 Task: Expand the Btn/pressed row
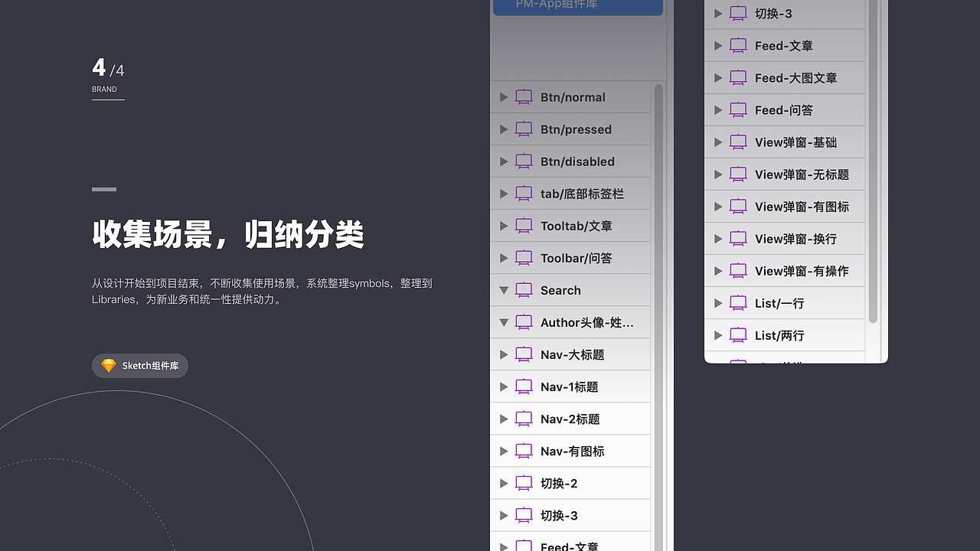[x=504, y=129]
